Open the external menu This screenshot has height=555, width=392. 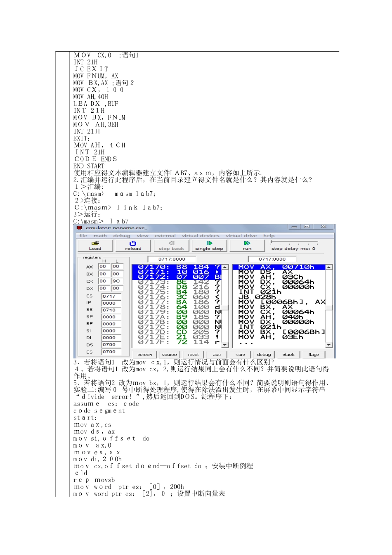[165, 236]
